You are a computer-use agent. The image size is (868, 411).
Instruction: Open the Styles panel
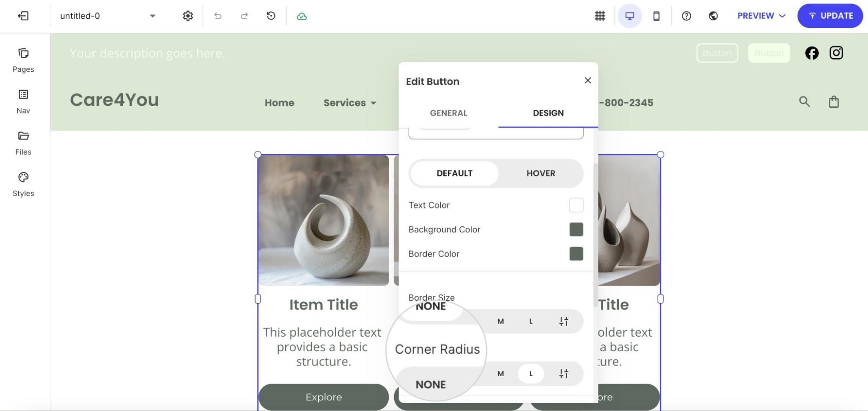tap(23, 184)
